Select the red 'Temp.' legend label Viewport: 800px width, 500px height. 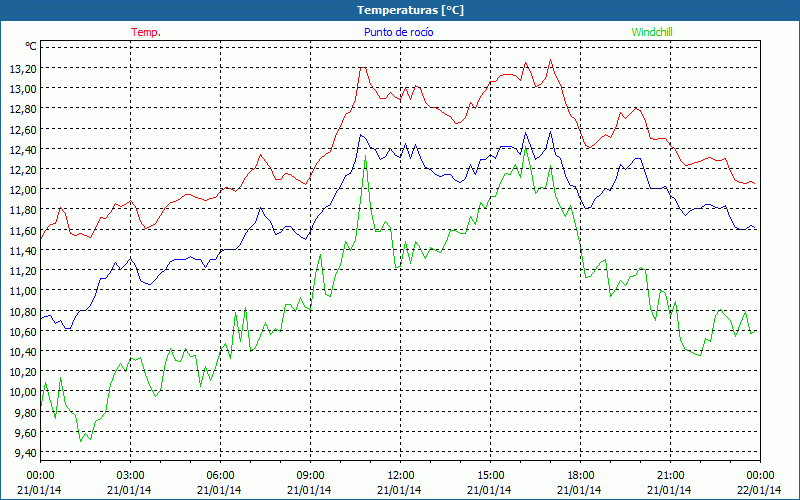click(x=146, y=32)
